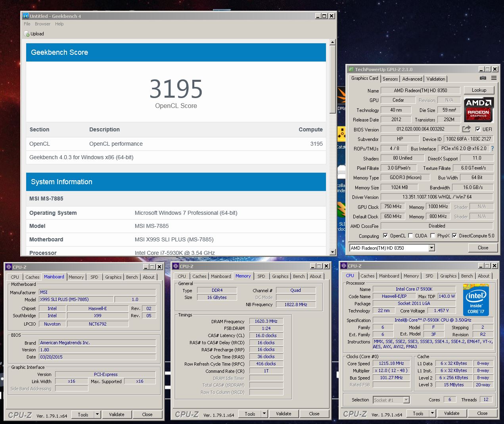The image size is (504, 424).
Task: Click the Memory Type GDDR3 (Micron) field
Action: pyautogui.click(x=406, y=177)
